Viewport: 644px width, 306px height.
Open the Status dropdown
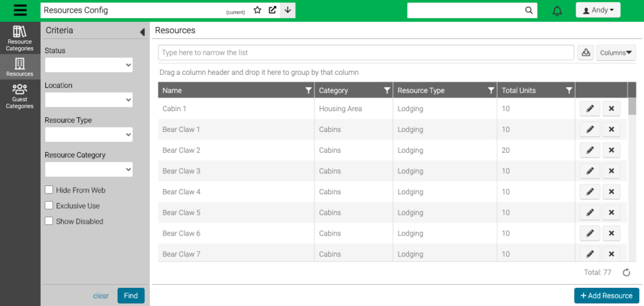[x=89, y=65]
